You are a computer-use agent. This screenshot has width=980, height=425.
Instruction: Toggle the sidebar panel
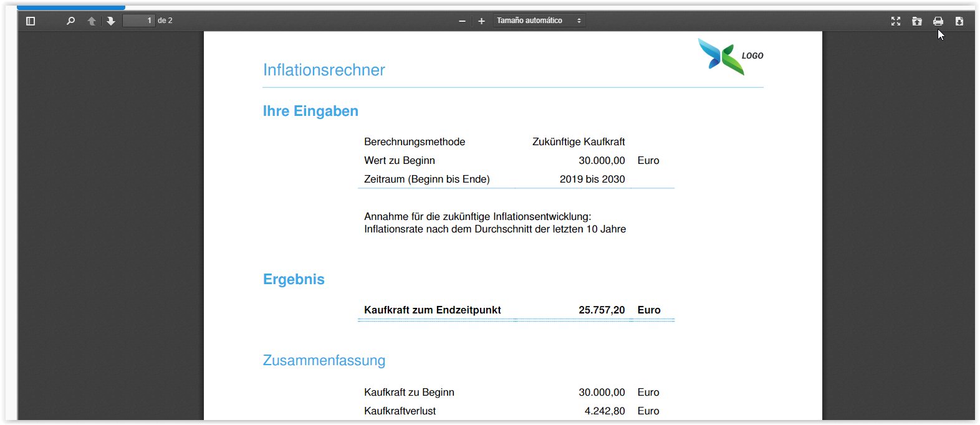(x=31, y=21)
